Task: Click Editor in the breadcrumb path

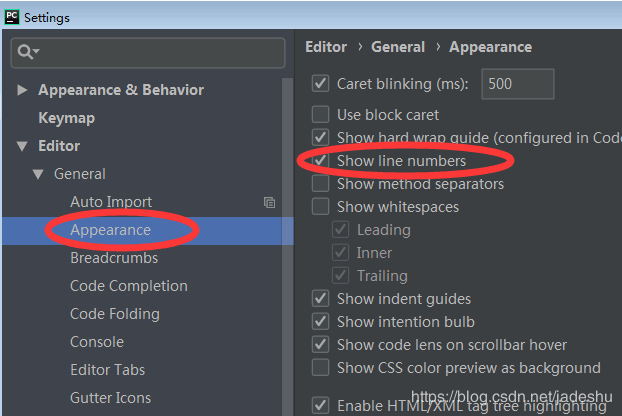Action: click(326, 47)
